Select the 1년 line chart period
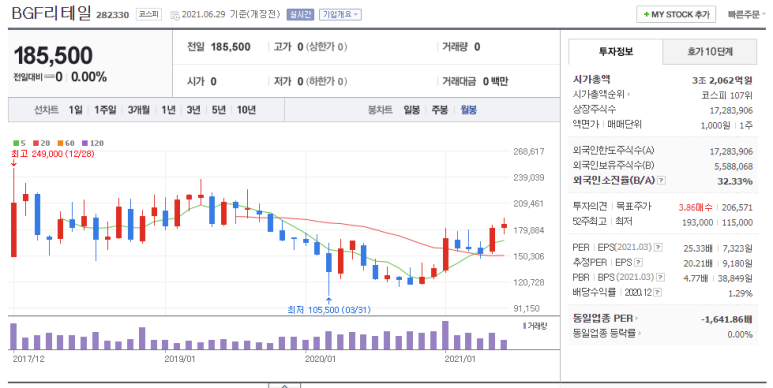 (x=168, y=110)
